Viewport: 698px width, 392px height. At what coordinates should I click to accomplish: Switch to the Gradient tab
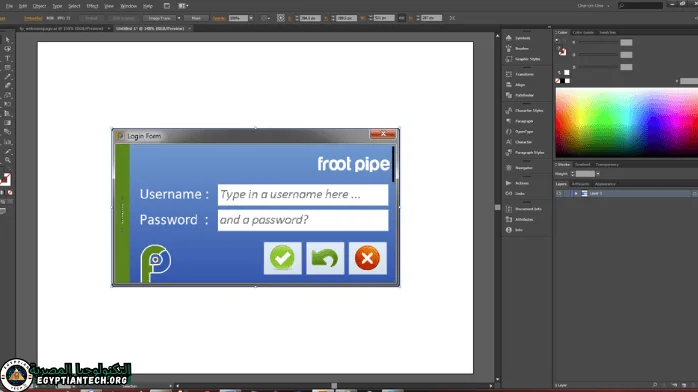click(x=582, y=165)
